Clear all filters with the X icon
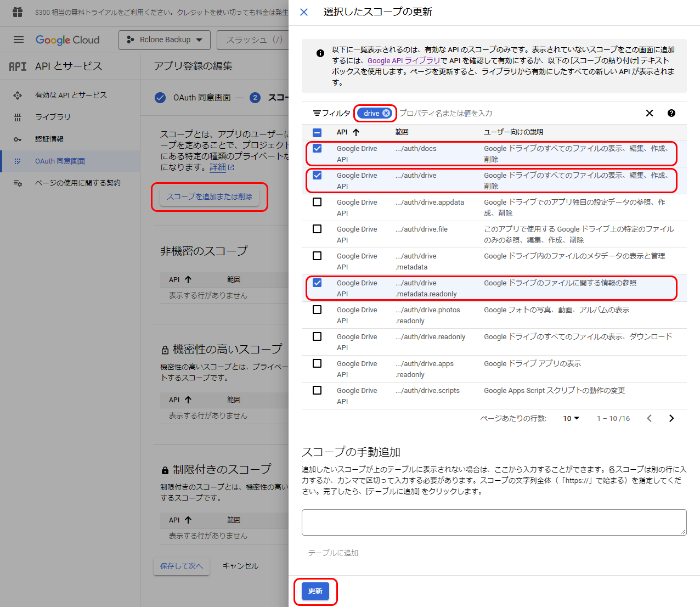The image size is (700, 607). [x=650, y=113]
